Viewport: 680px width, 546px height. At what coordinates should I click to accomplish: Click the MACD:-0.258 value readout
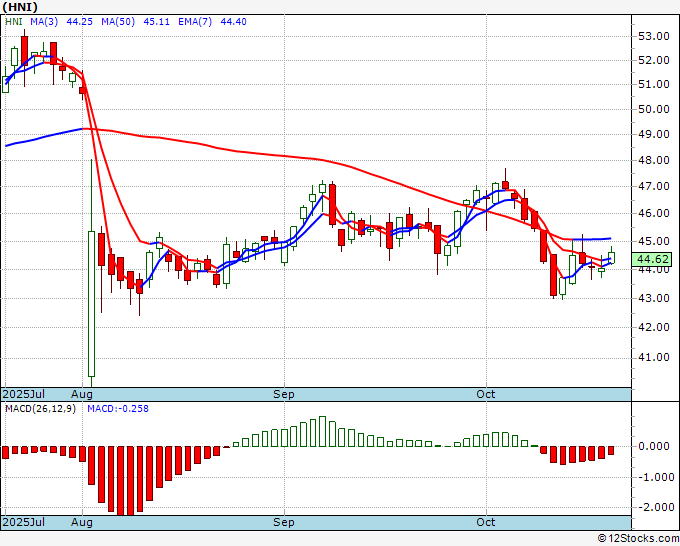(118, 409)
